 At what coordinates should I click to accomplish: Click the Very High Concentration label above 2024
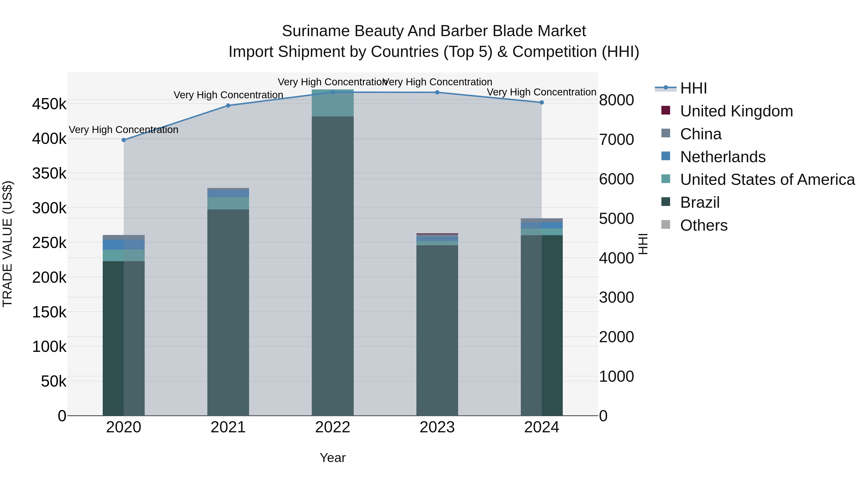542,92
